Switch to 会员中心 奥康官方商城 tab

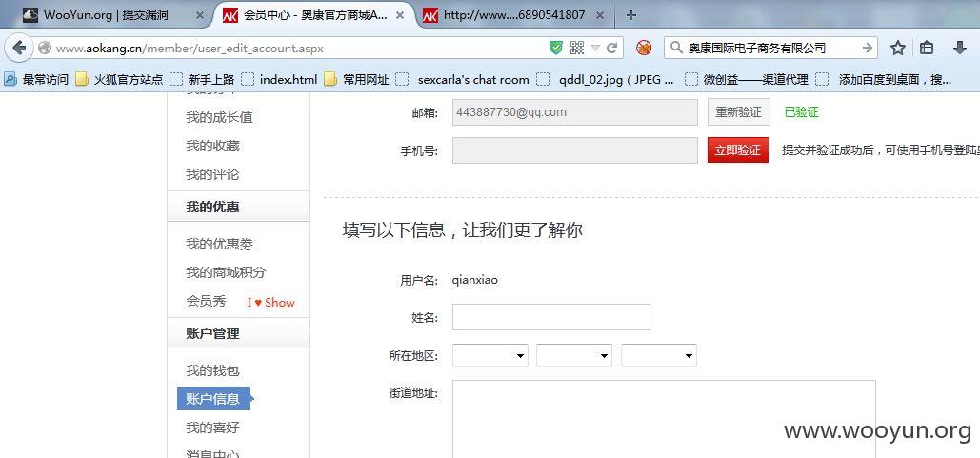pos(314,15)
